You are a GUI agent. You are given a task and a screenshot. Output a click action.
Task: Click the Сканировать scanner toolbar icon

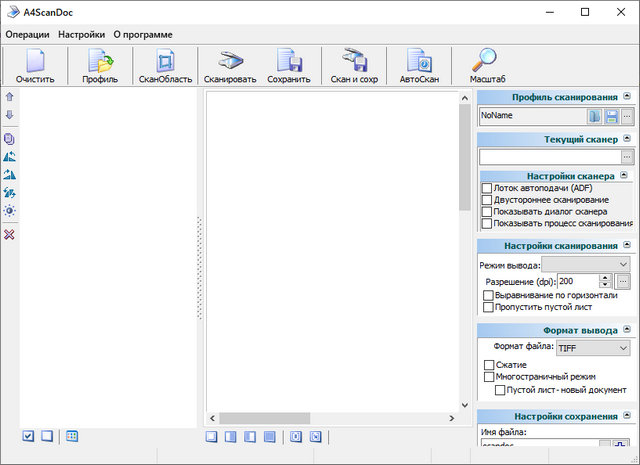(230, 61)
